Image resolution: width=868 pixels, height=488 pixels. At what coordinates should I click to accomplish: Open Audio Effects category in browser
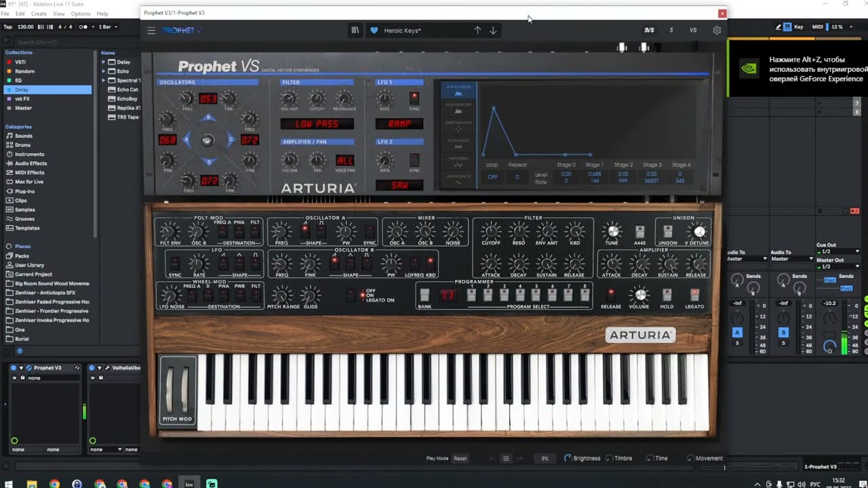pos(31,163)
